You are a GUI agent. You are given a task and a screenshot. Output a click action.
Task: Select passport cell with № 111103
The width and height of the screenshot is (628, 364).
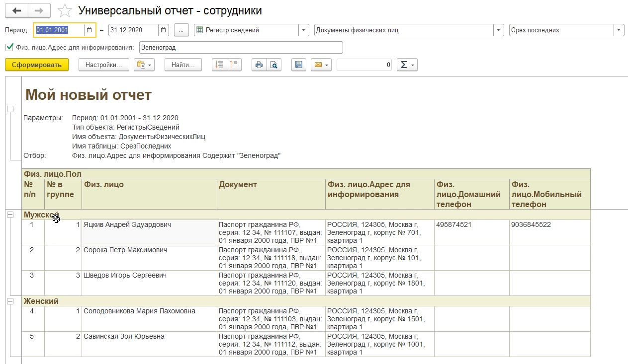[x=271, y=319]
